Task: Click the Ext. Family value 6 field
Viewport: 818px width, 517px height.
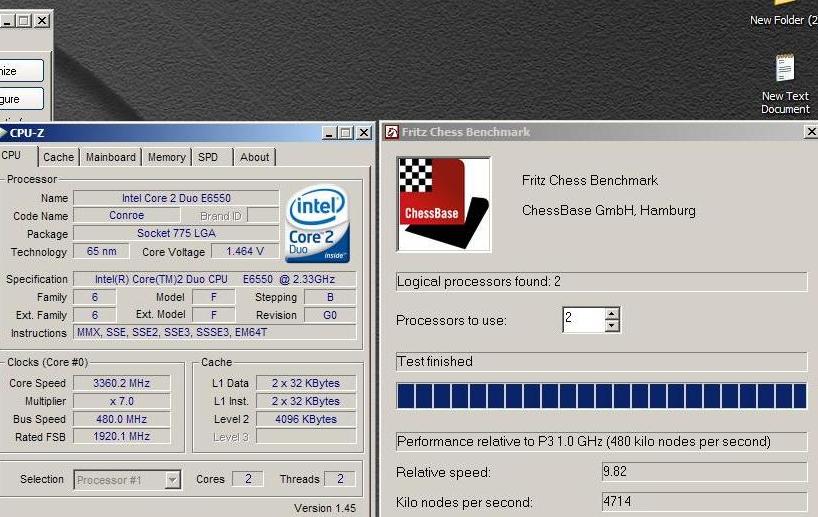Action: [x=94, y=315]
